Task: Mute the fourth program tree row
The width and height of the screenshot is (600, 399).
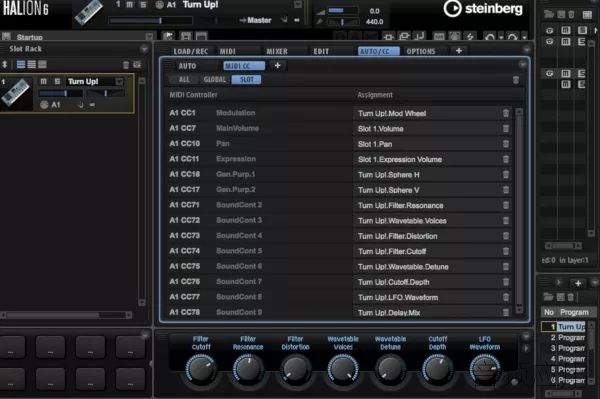Action: coord(566,84)
